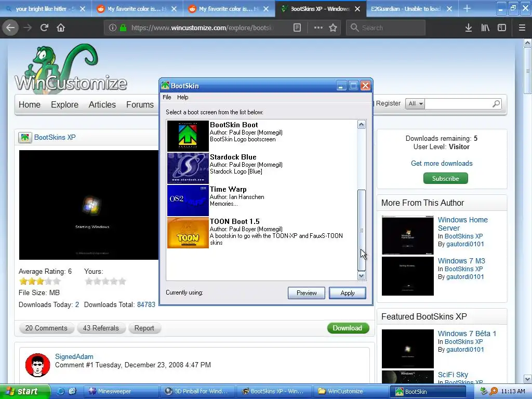Screen dimensions: 532x399
Task: Click the Register link
Action: point(388,103)
